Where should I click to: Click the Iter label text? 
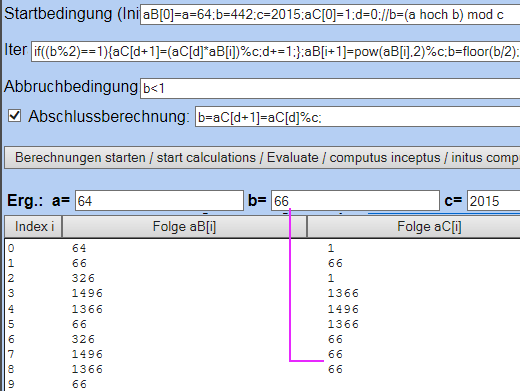coord(16,50)
